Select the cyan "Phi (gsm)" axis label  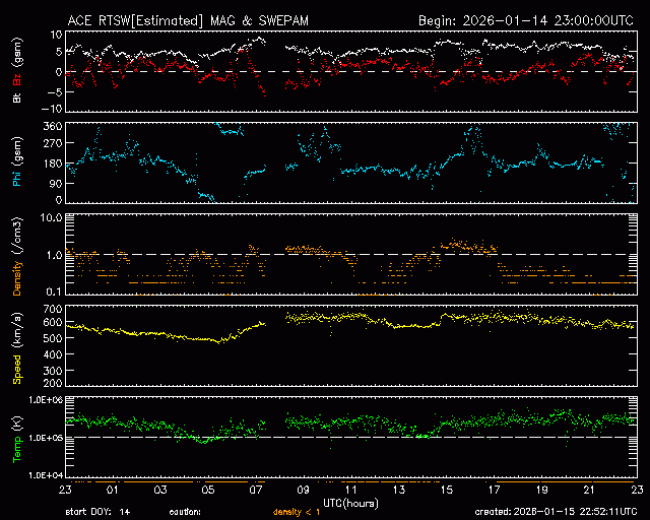point(17,162)
